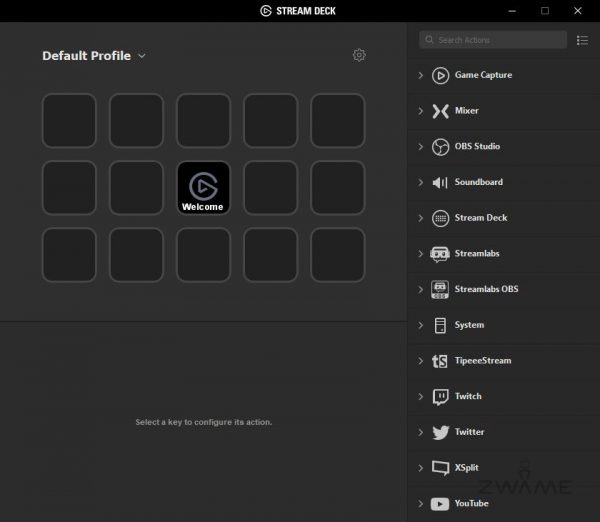Screen dimensions: 600x522
Task: Expand the Streamlabs OBS chevron
Action: pyautogui.click(x=421, y=289)
